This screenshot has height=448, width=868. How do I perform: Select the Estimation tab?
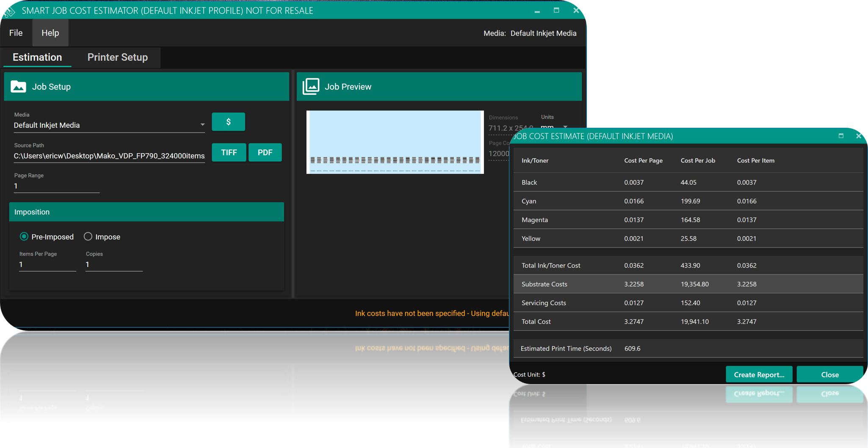(x=37, y=57)
